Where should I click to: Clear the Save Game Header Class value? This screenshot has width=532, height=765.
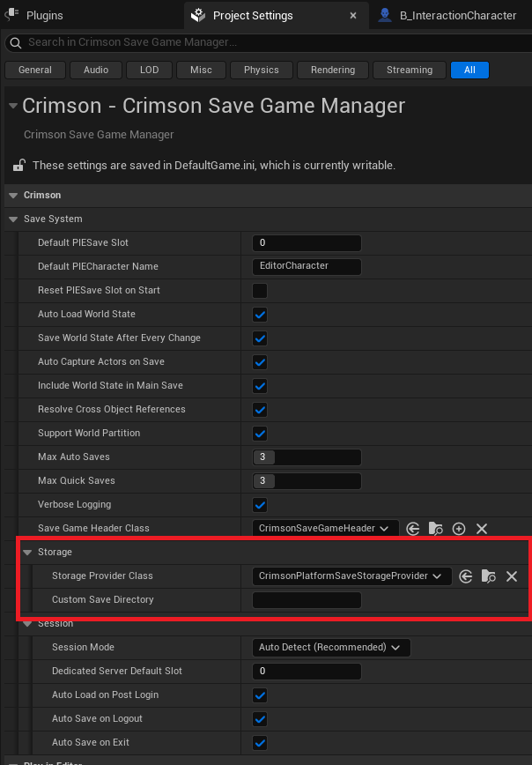point(482,529)
